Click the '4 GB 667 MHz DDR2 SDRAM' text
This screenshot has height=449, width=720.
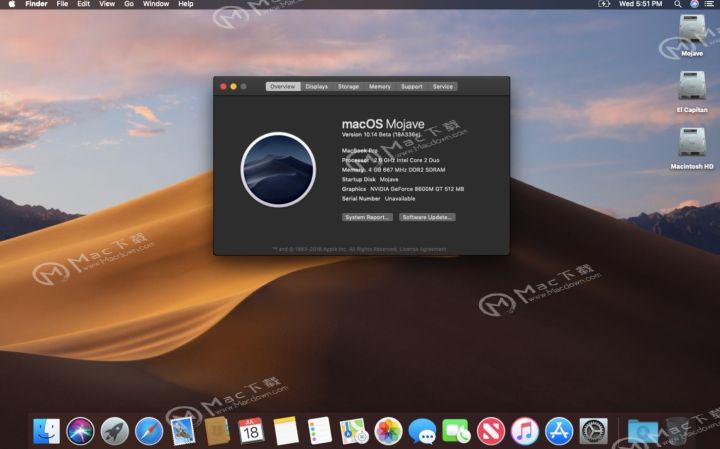(407, 170)
